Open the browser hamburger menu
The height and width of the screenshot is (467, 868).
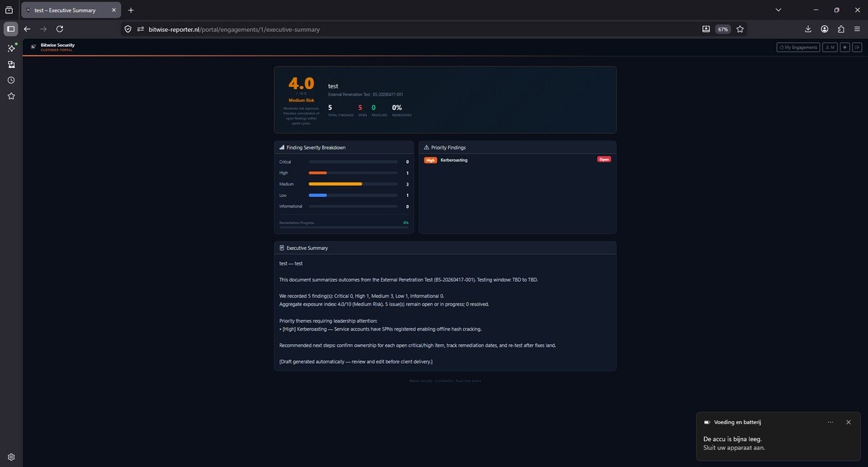coord(858,29)
